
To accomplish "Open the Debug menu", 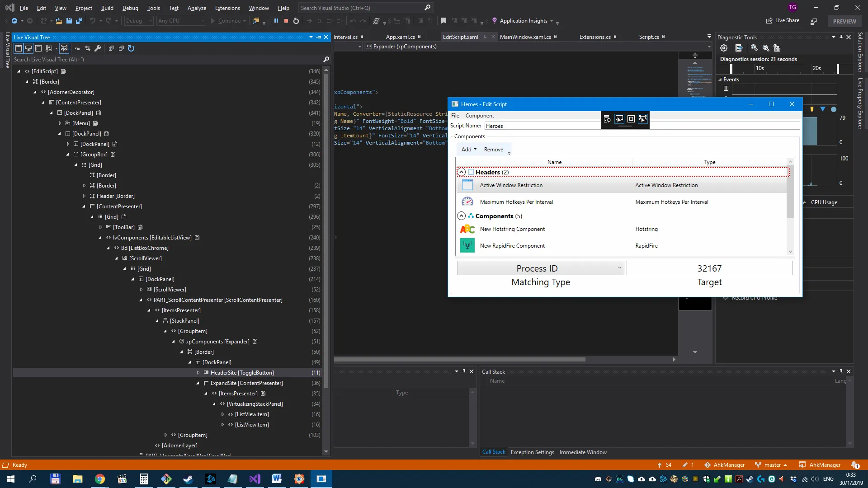I will 130,8.
